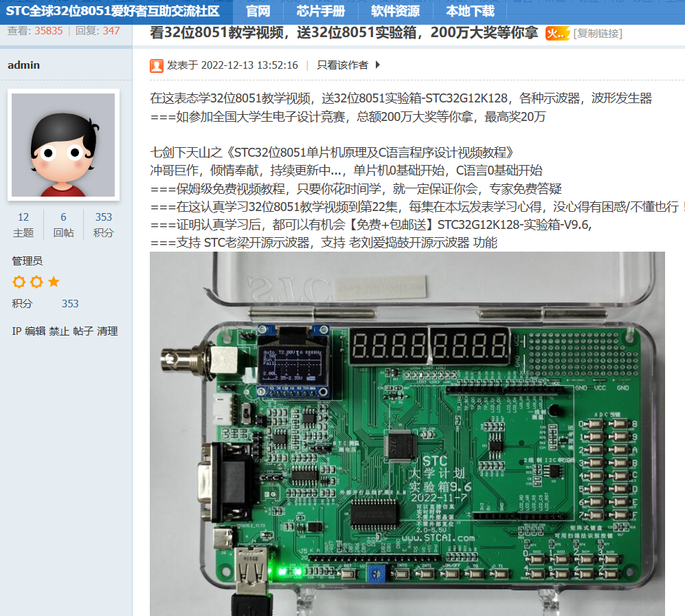Click the reply count 347
This screenshot has height=616, width=685.
tap(111, 31)
